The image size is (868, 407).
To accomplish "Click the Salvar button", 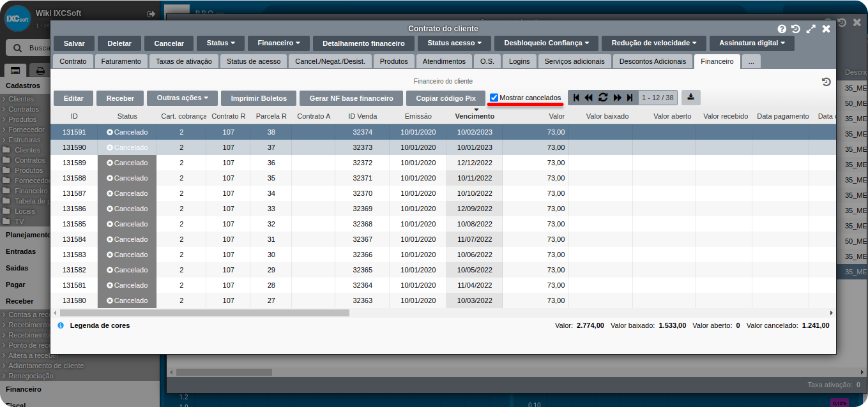I will [x=74, y=43].
